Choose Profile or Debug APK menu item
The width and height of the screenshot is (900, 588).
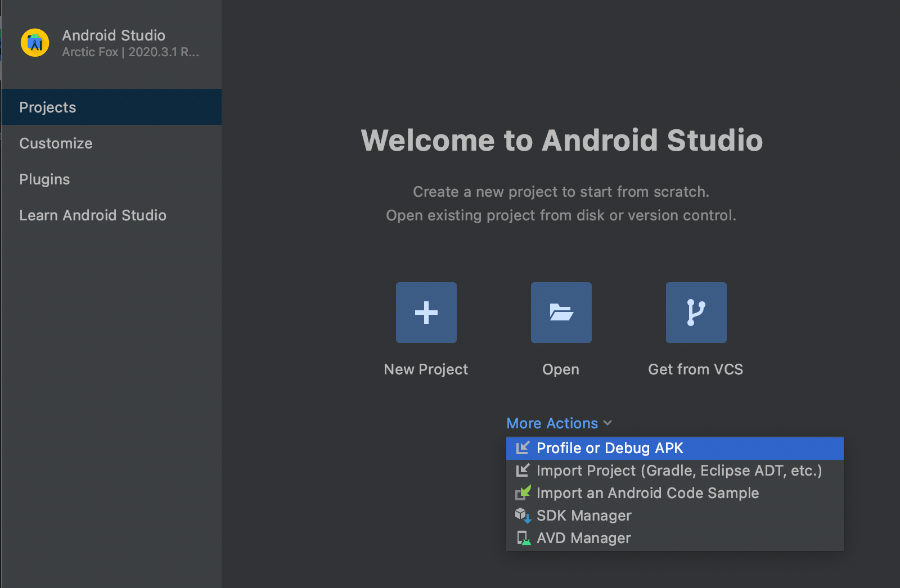(675, 448)
